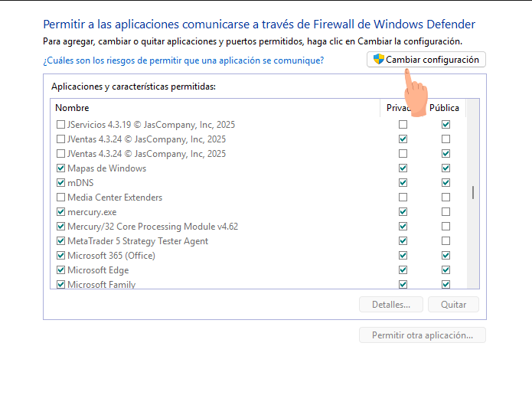Viewport: 532px width, 405px height.
Task: Uncheck Privada for Microsoft Edge
Action: (x=403, y=270)
